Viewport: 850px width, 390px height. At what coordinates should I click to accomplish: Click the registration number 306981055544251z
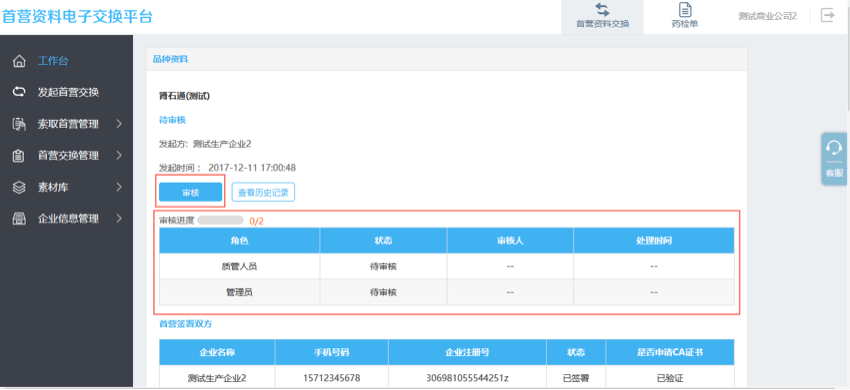pyautogui.click(x=468, y=378)
